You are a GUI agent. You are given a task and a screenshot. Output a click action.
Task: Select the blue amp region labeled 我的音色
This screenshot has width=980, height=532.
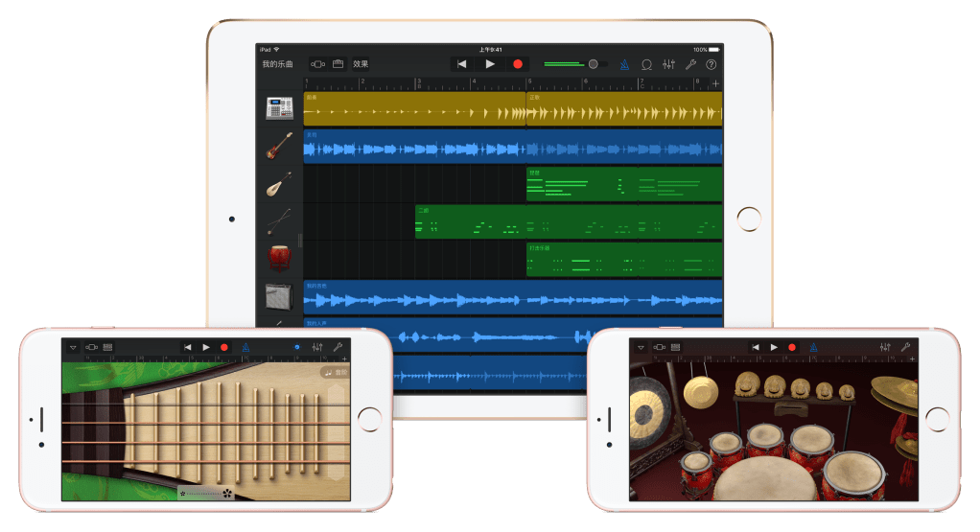[513, 297]
